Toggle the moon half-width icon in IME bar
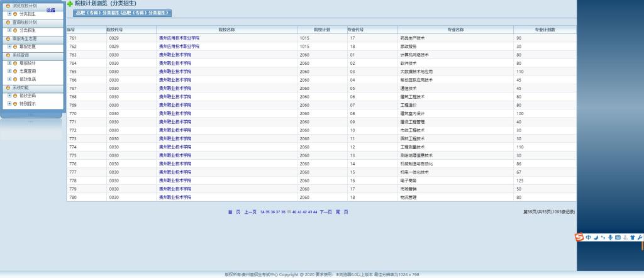Image resolution: width=644 pixels, height=278 pixels. pyautogui.click(x=595, y=237)
